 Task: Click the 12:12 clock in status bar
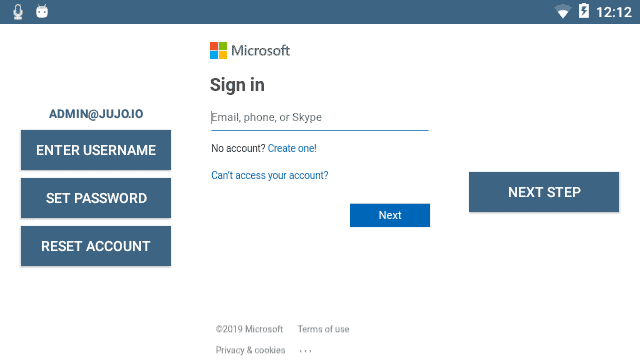point(613,12)
